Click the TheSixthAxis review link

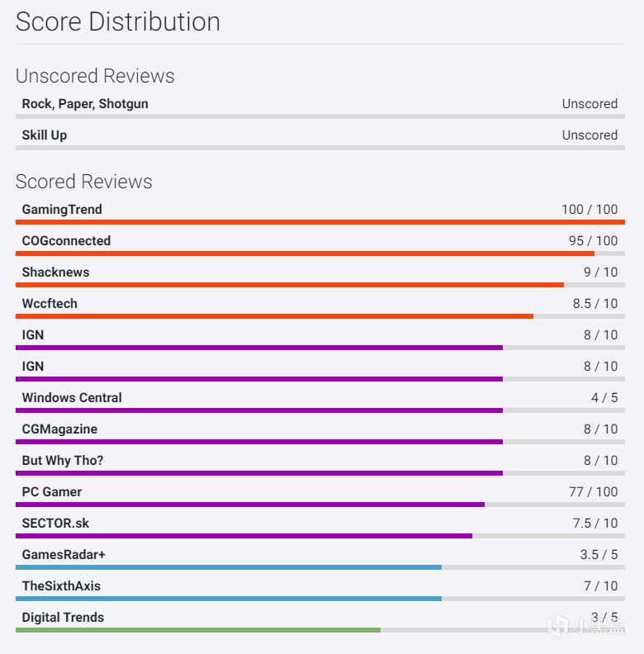click(x=61, y=586)
